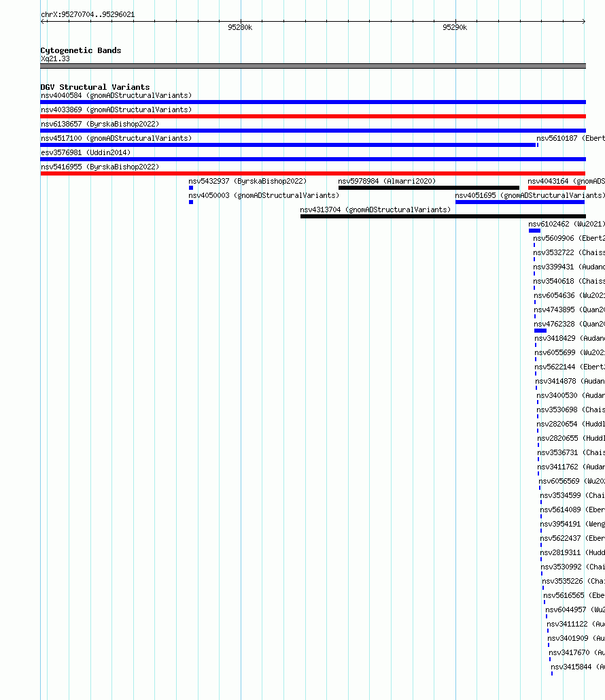605x700 pixels.
Task: Open nsv3535226 variant label
Action: tap(573, 581)
